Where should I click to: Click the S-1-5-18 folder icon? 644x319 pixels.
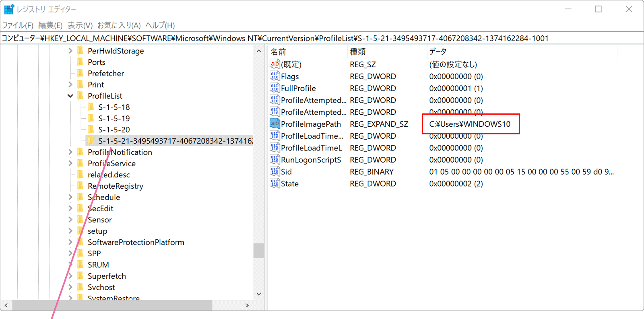point(91,107)
